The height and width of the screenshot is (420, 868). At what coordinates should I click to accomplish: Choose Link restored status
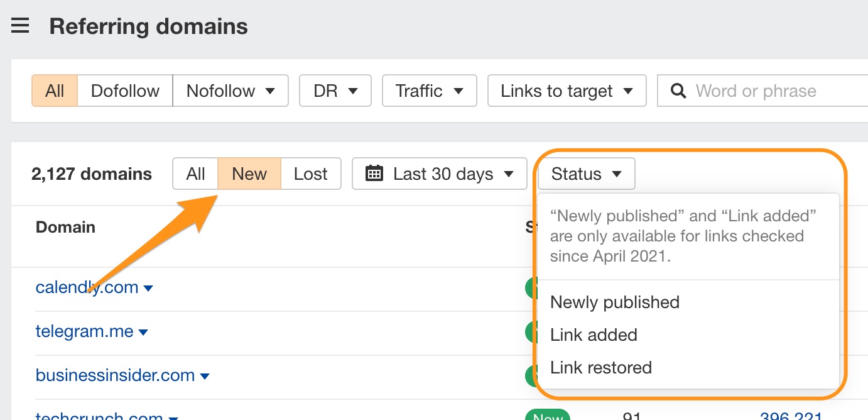[600, 368]
